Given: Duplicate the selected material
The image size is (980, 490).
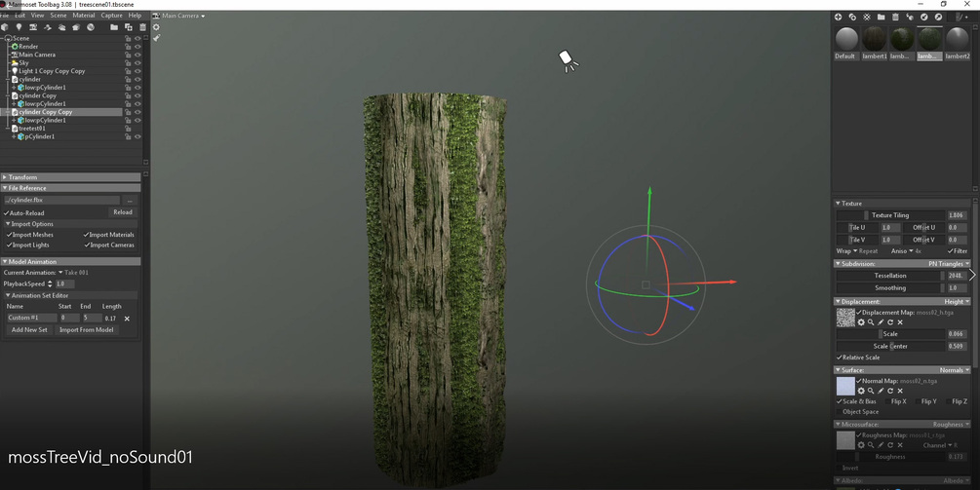Looking at the screenshot, I should point(852,17).
